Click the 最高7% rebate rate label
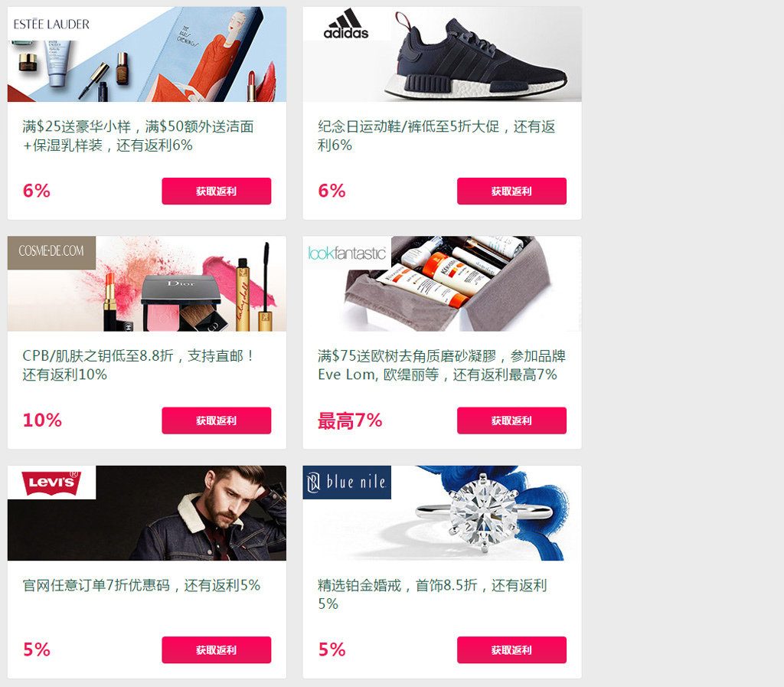This screenshot has height=687, width=784. 350,420
